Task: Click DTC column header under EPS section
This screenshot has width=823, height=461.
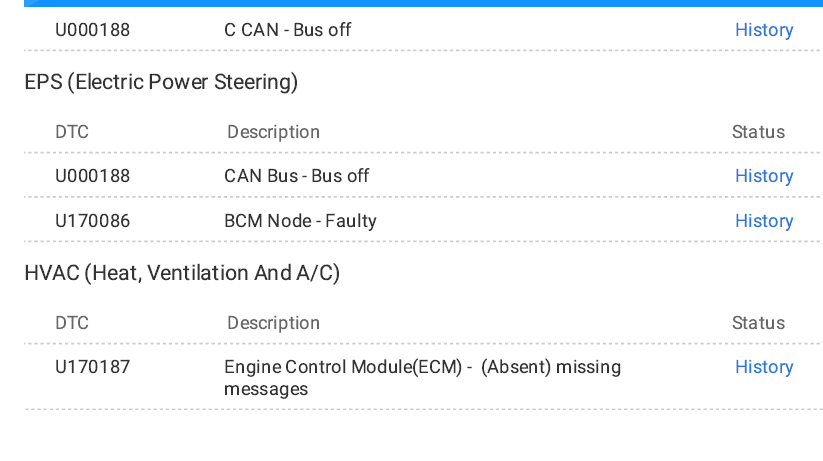Action: click(x=72, y=132)
